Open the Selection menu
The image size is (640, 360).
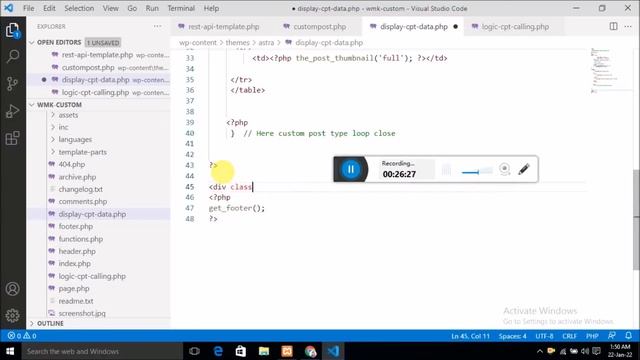click(79, 8)
